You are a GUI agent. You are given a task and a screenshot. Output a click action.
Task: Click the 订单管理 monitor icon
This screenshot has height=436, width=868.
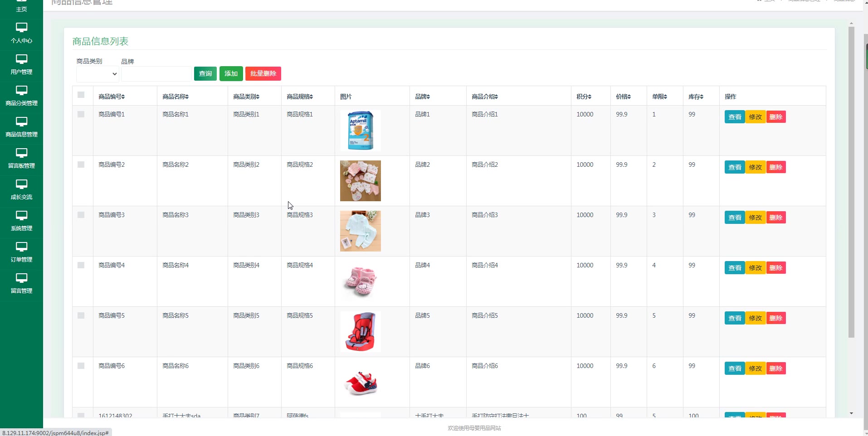[21, 247]
